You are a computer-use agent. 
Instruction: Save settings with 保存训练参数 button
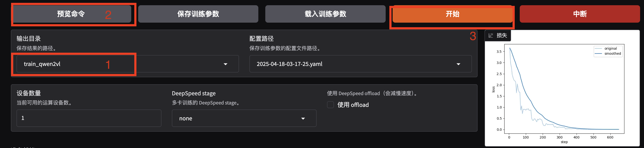[x=198, y=14]
